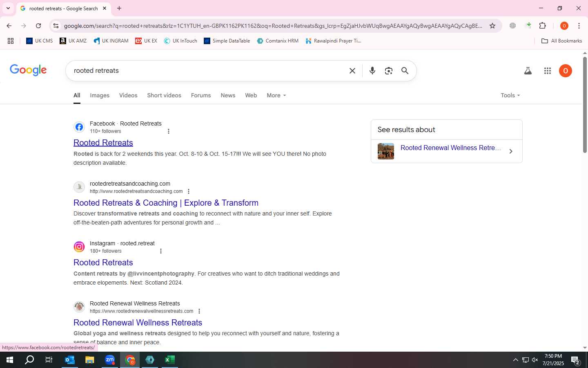Open File Explorer from taskbar
Screen dimensions: 588x368
pos(89,360)
